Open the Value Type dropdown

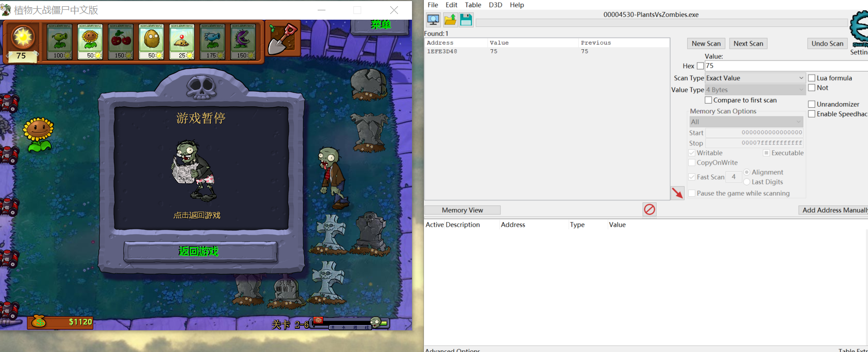(755, 90)
